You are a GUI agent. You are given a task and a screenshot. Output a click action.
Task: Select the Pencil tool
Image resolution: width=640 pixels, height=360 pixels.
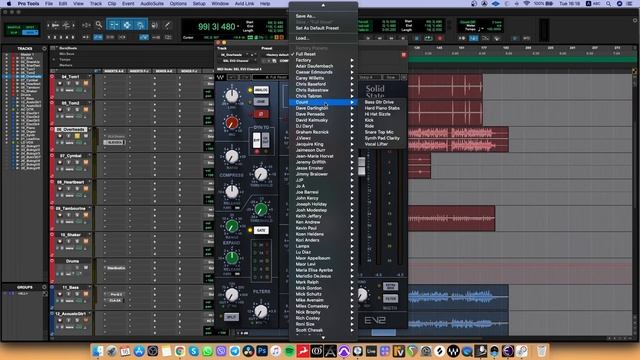click(x=167, y=25)
